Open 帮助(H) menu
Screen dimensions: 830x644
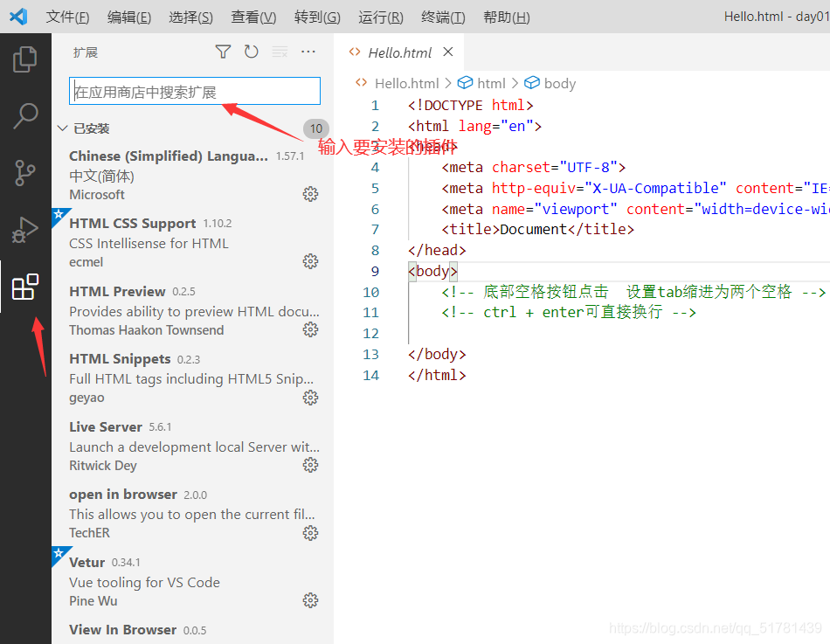(506, 17)
